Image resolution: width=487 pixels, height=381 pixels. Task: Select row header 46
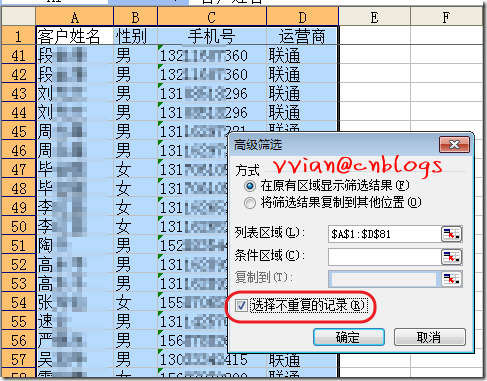point(19,150)
